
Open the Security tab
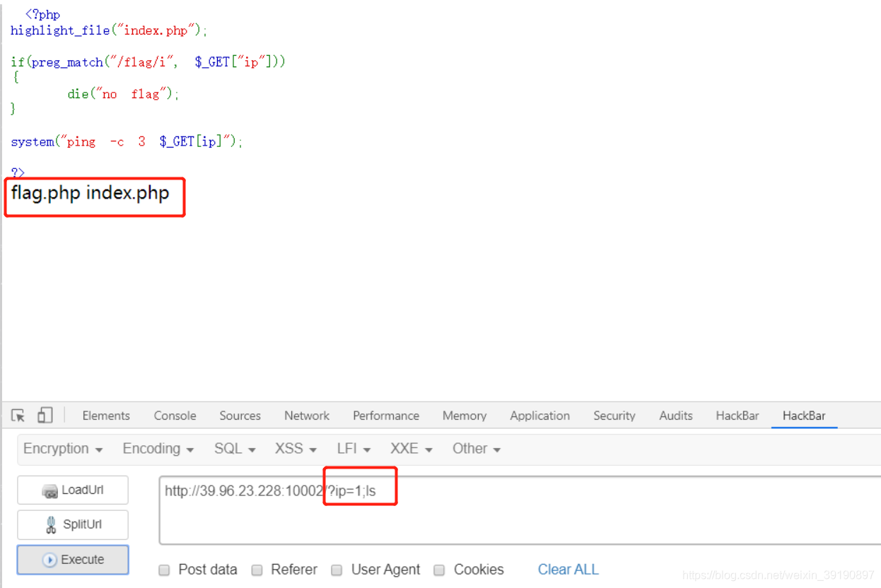(614, 416)
